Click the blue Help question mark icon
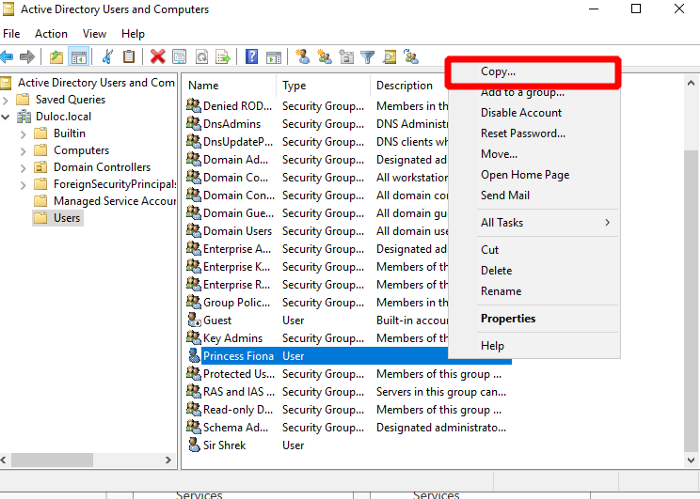Image resolution: width=700 pixels, height=499 pixels. tap(252, 57)
